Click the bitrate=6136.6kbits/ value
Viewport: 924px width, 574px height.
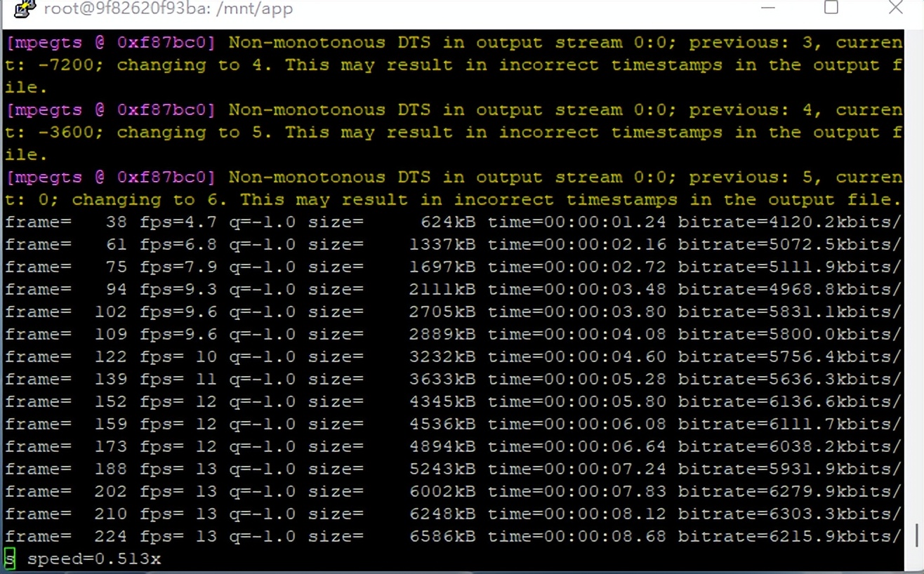[791, 402]
